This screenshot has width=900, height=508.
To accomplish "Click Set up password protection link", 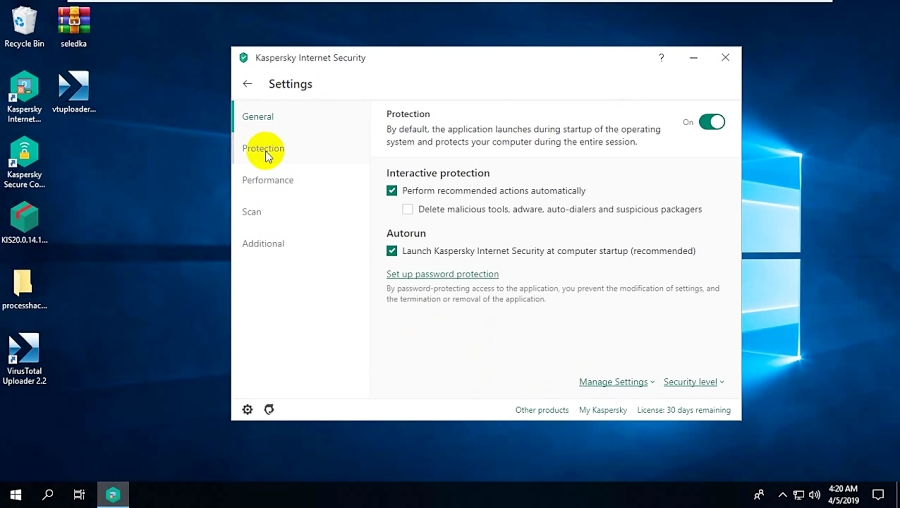I will tap(443, 274).
